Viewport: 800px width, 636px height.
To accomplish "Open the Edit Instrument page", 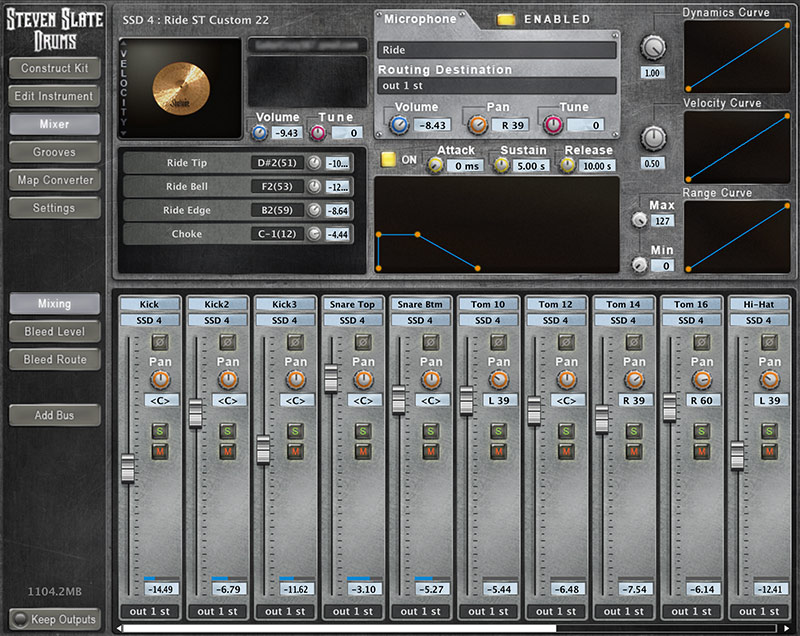I will coord(55,96).
